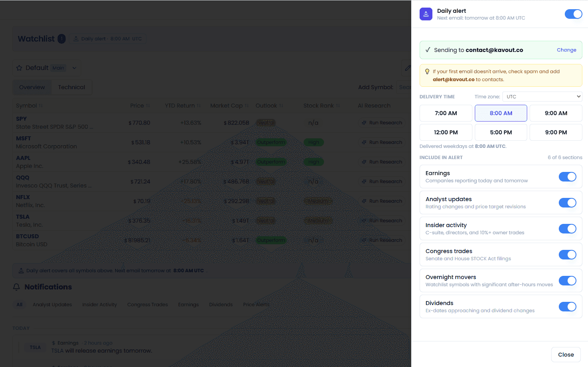
Task: Click the blue info icon next to Watchlist
Action: tap(62, 39)
